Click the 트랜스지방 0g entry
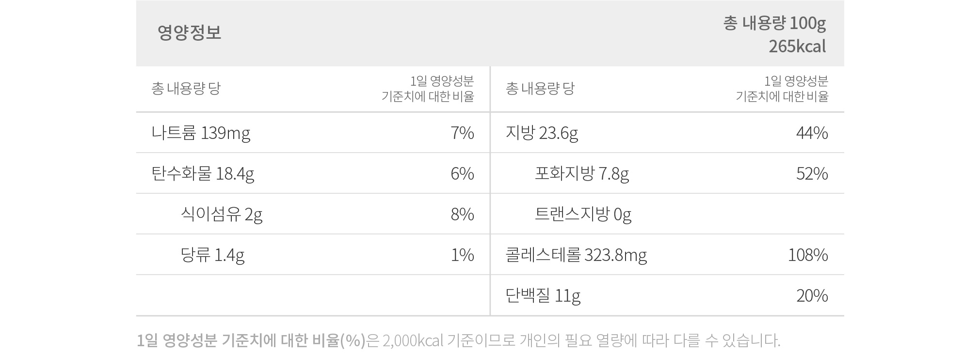 tap(583, 215)
